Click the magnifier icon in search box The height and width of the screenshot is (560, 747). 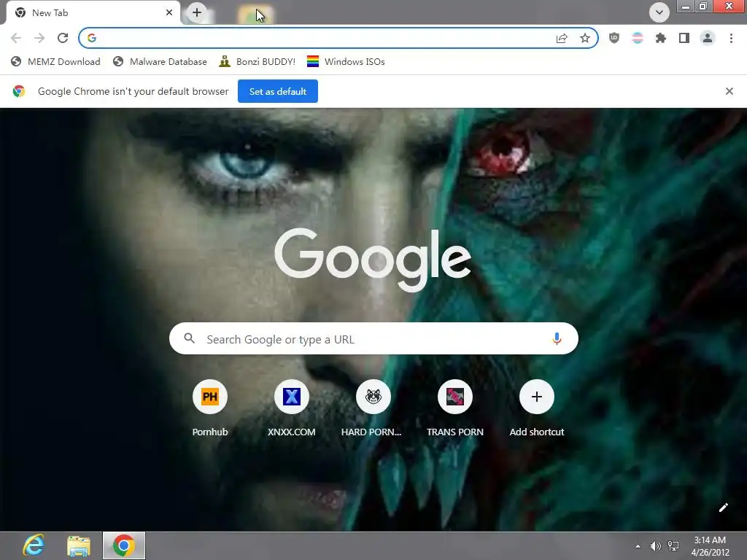(189, 338)
